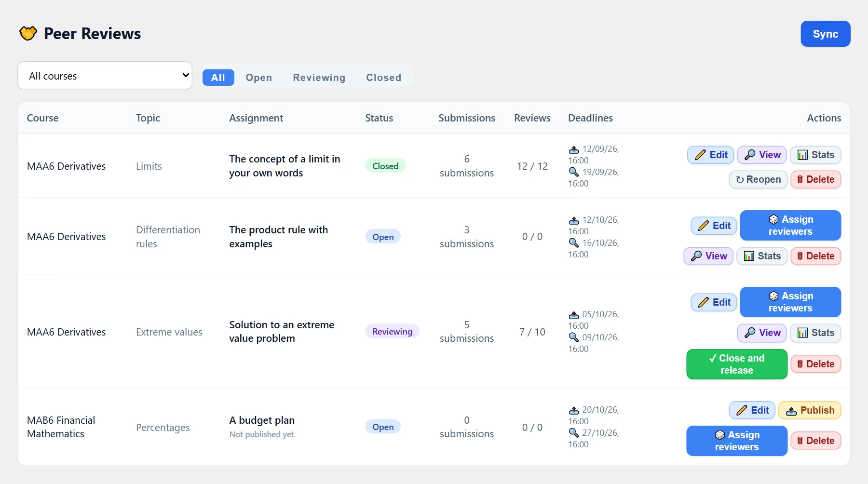Select the All filter tab
The width and height of the screenshot is (868, 484).
[x=218, y=77]
